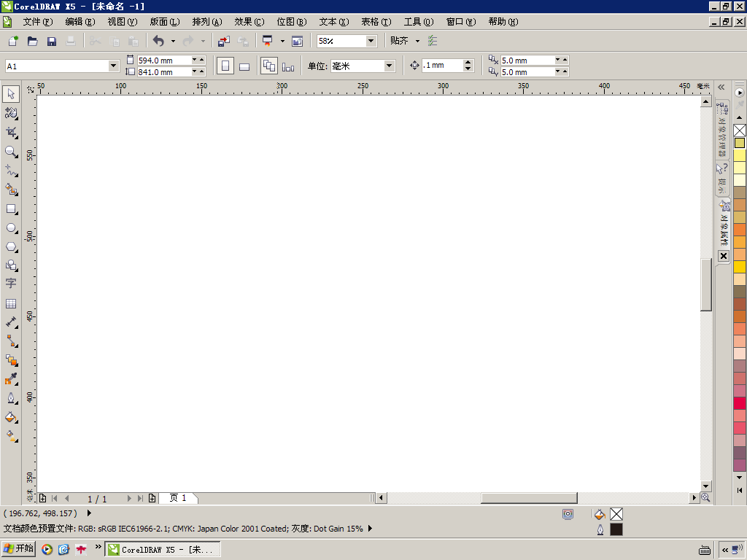747x560 pixels.
Task: Open the 效果 menu
Action: click(x=249, y=22)
